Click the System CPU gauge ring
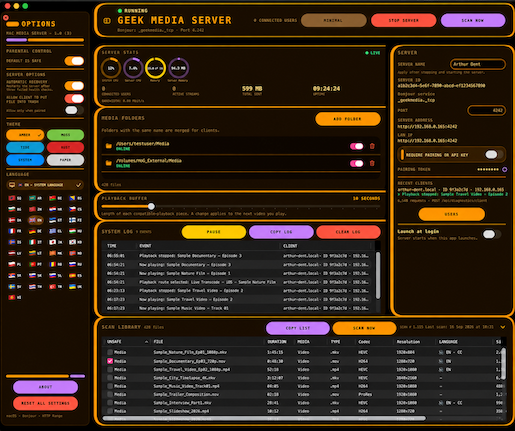Screen dimensions: 515x431 pos(111,68)
